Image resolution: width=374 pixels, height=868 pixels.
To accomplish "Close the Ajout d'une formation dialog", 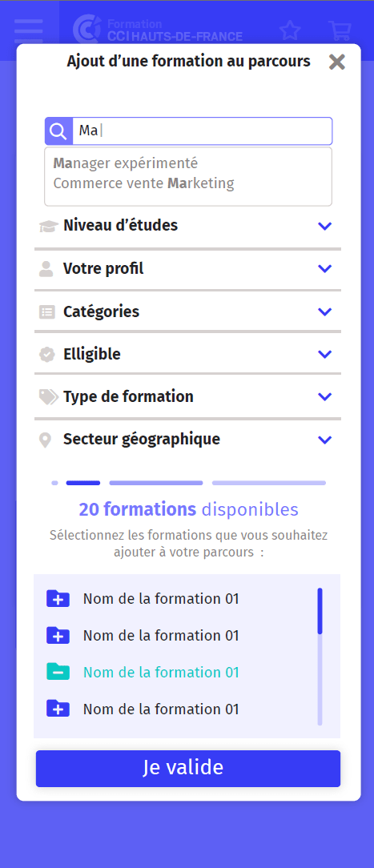I will click(336, 62).
